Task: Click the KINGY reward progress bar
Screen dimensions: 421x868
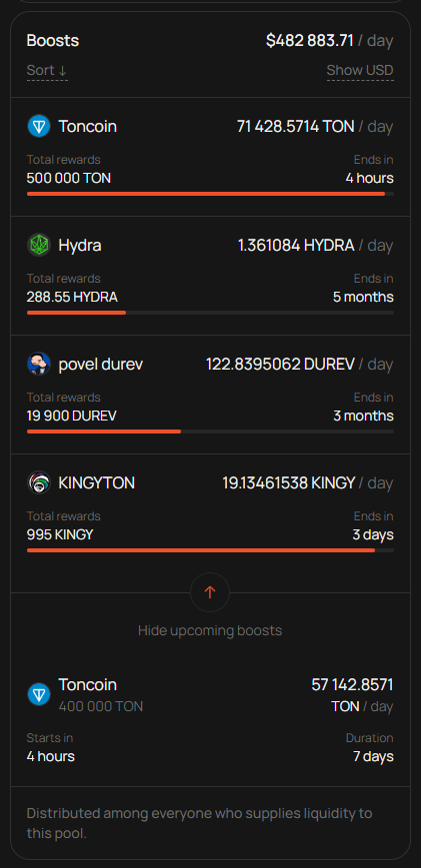Action: point(210,550)
